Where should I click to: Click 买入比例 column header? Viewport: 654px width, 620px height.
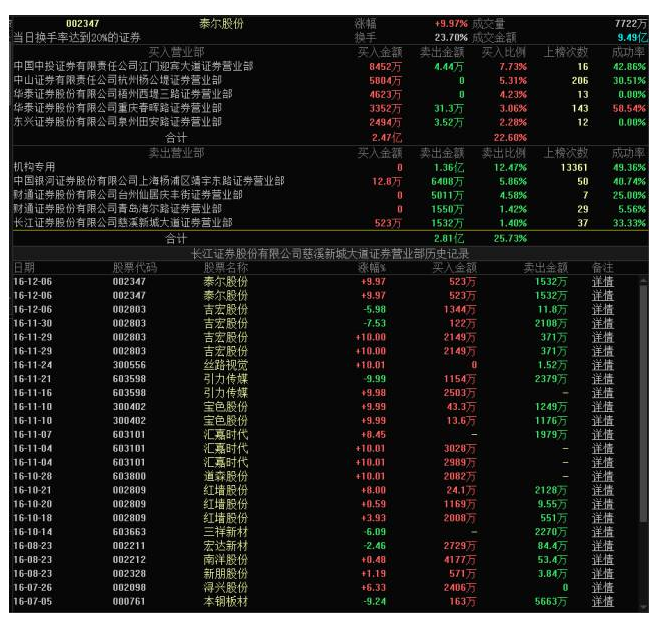(504, 52)
